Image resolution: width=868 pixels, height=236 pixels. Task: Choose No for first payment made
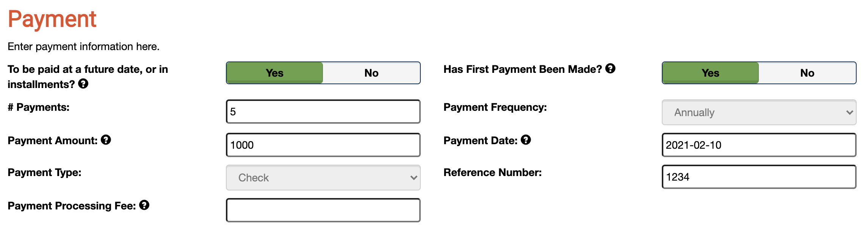(807, 73)
